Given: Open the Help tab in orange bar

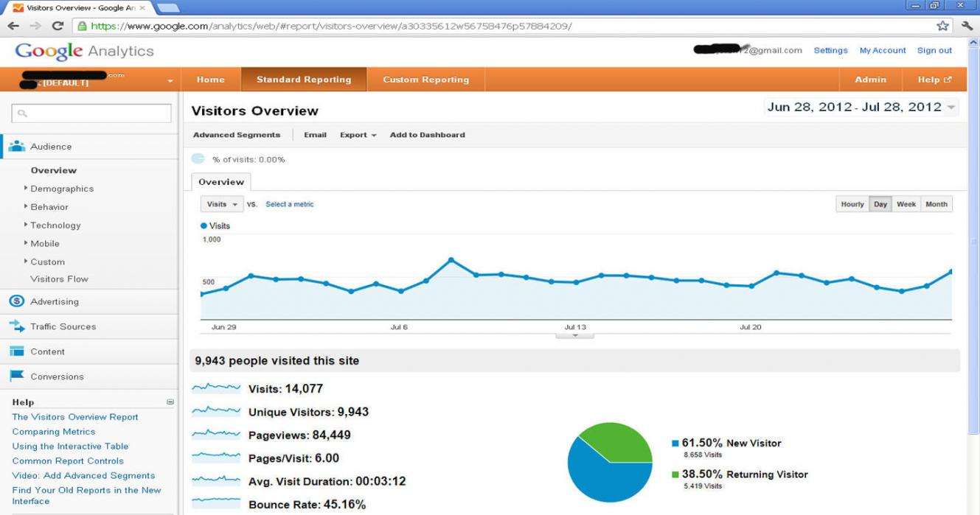Looking at the screenshot, I should pos(934,80).
